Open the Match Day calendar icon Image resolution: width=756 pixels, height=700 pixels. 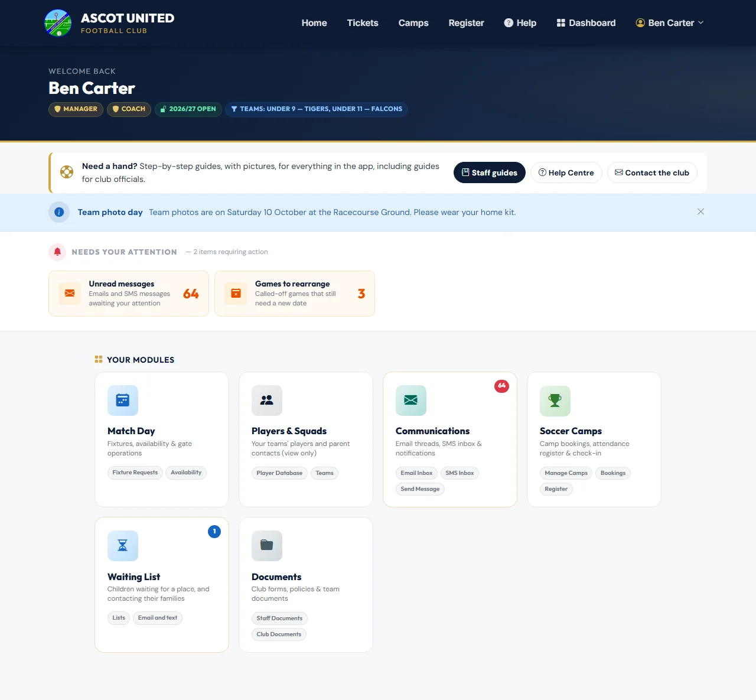(123, 401)
